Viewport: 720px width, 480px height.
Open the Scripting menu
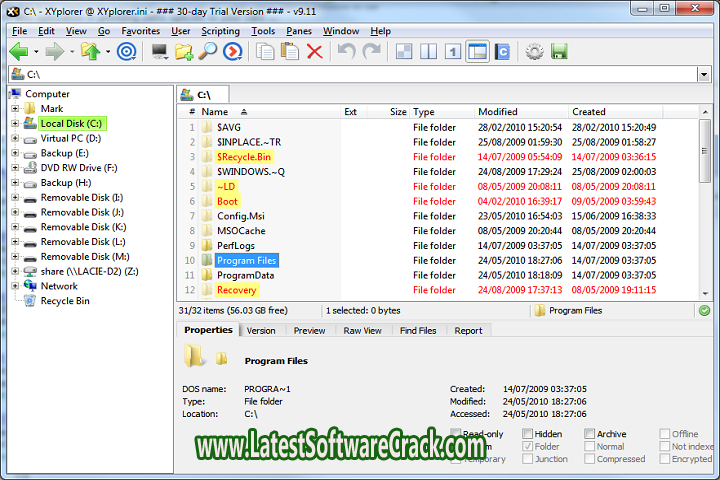220,31
